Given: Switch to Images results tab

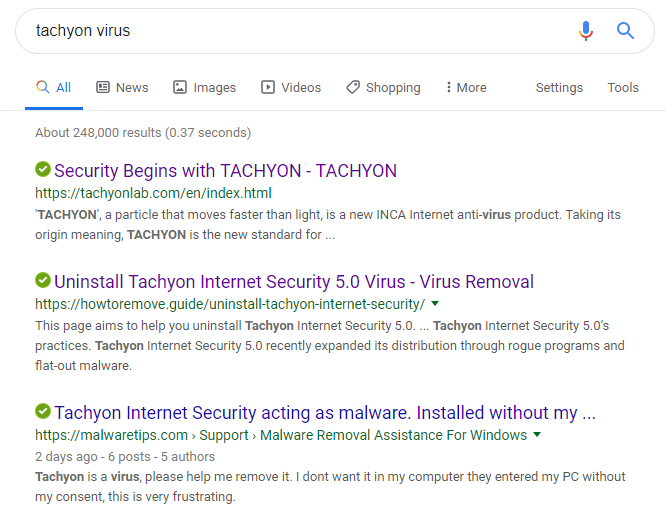Looking at the screenshot, I should click(x=204, y=88).
